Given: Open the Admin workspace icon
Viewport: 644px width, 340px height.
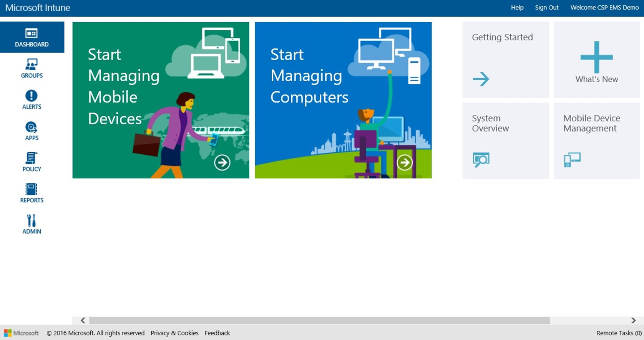Looking at the screenshot, I should tap(32, 220).
